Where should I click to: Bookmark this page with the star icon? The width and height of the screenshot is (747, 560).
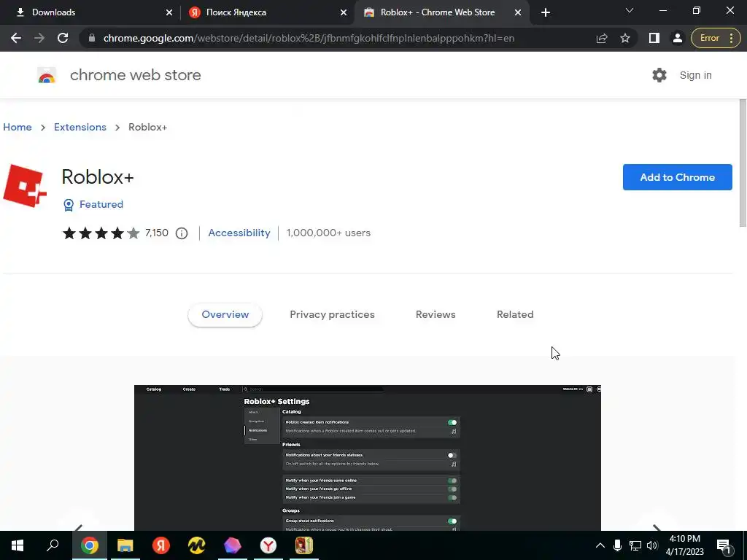[625, 38]
